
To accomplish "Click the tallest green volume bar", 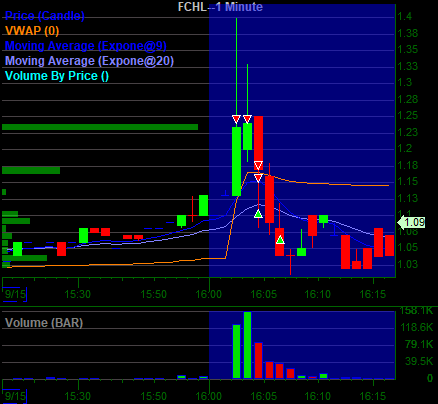I will (x=247, y=345).
